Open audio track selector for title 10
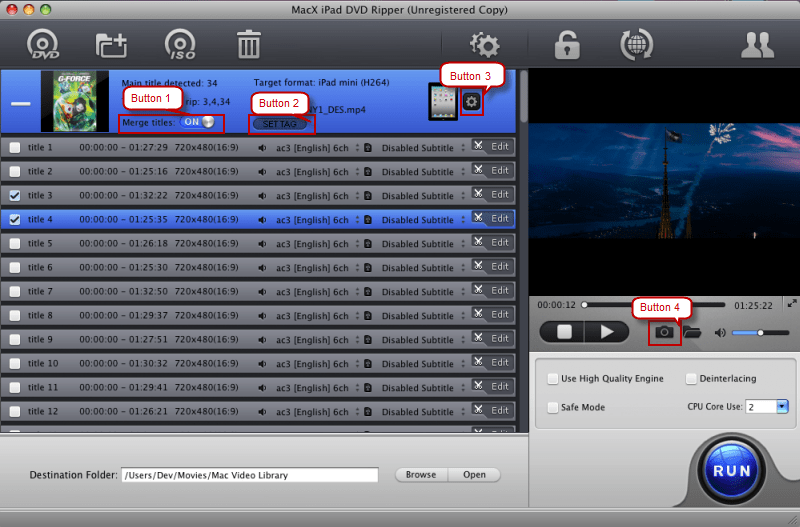This screenshot has width=800, height=527. (317, 364)
